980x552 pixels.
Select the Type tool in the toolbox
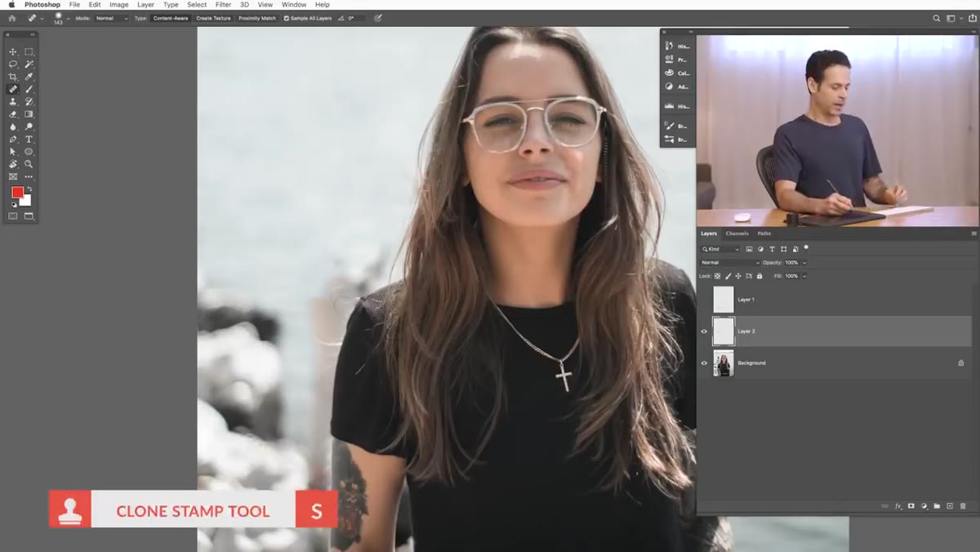tap(29, 140)
